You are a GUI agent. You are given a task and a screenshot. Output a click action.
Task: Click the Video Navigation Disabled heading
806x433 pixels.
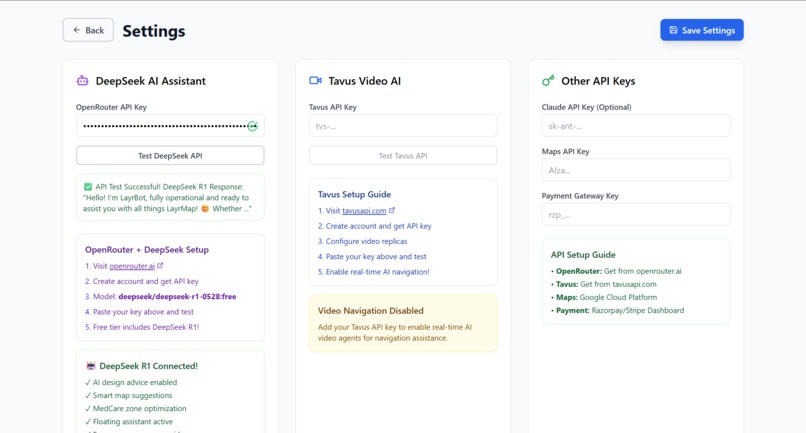371,311
